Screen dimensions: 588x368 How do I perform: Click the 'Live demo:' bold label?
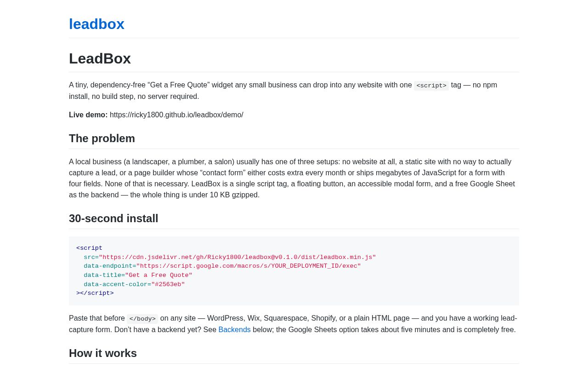pos(88,115)
